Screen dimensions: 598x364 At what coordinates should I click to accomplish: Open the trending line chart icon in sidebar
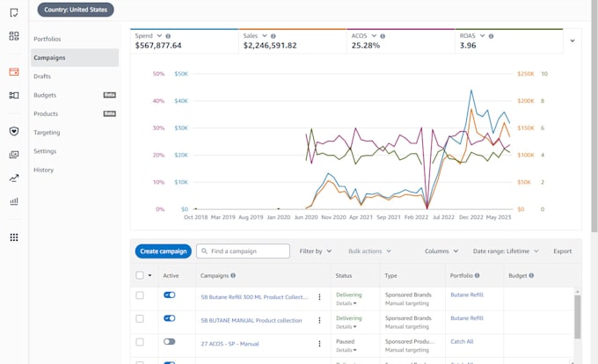pos(14,178)
